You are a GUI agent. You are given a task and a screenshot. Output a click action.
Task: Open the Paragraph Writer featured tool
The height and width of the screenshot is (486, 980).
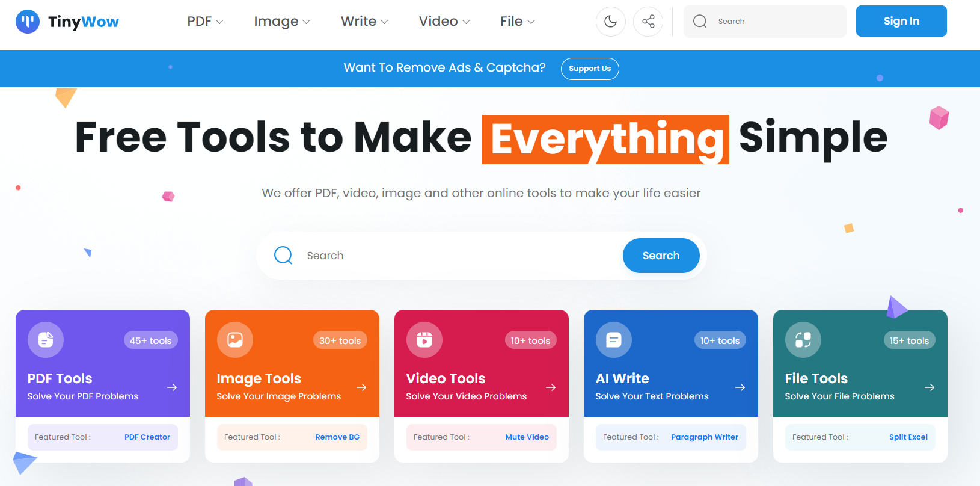[x=705, y=437]
